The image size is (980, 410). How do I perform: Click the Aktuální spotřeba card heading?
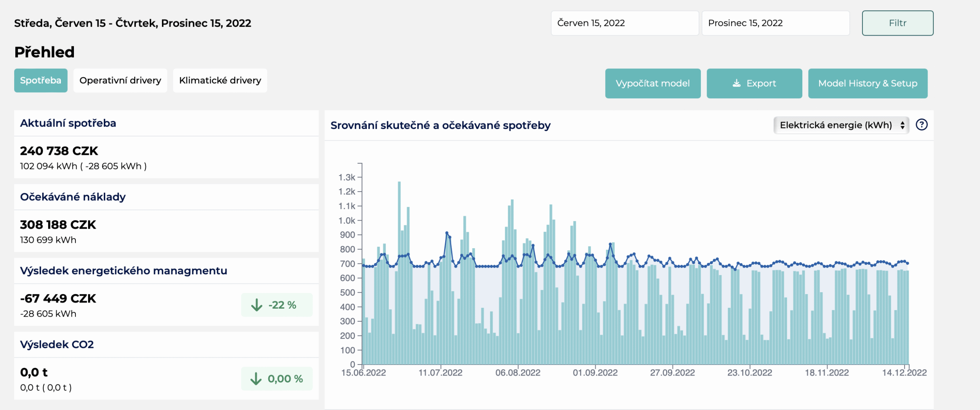(x=68, y=123)
